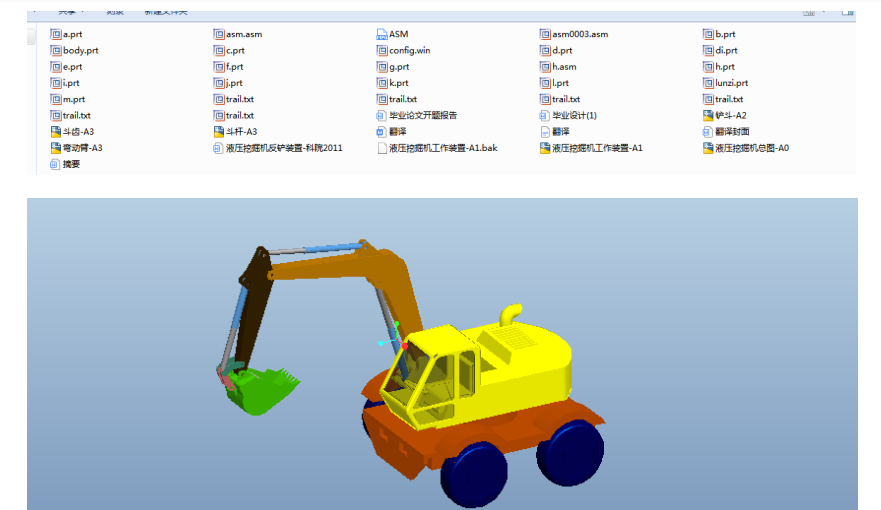Click the 液压挖掘机总图-A0 file name

point(752,148)
